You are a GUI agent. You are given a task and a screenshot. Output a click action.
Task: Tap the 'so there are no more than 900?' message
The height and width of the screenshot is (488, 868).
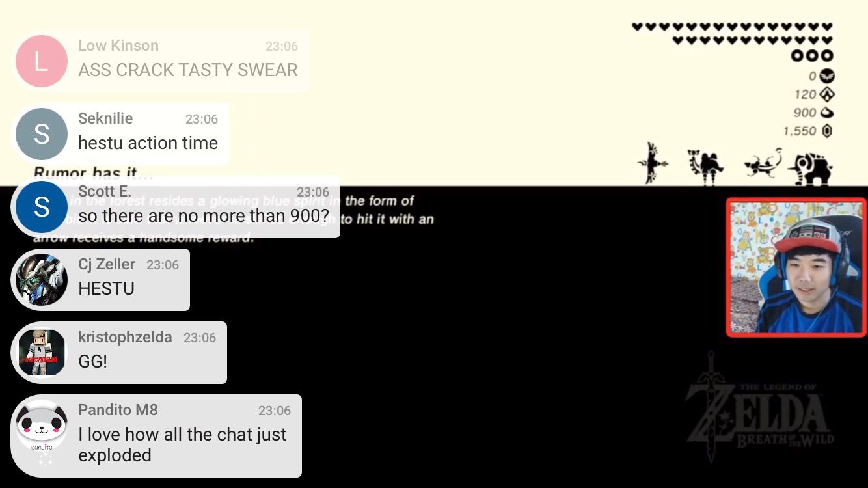click(x=204, y=215)
